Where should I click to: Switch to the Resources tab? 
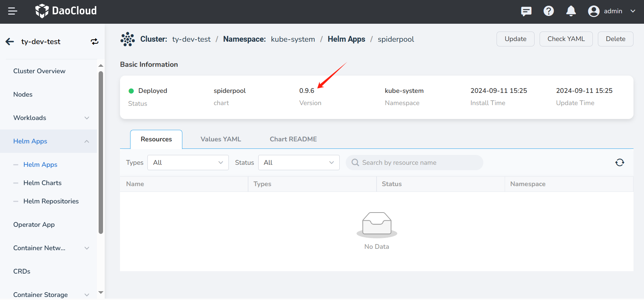(156, 139)
